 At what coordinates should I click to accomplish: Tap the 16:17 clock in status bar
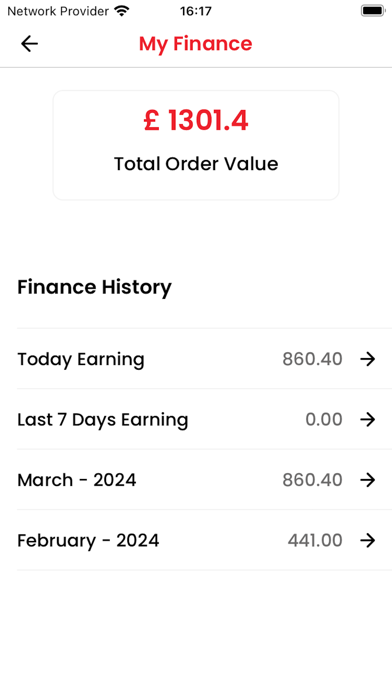pyautogui.click(x=196, y=11)
